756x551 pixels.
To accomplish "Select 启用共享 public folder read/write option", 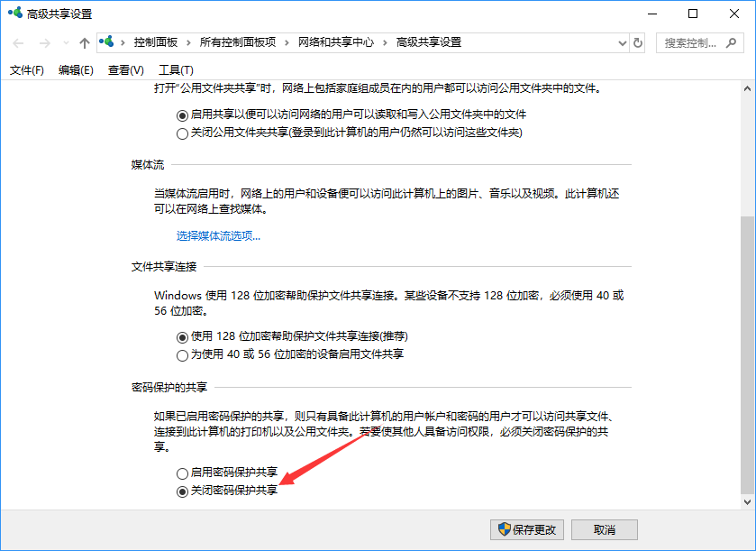I will (x=182, y=115).
